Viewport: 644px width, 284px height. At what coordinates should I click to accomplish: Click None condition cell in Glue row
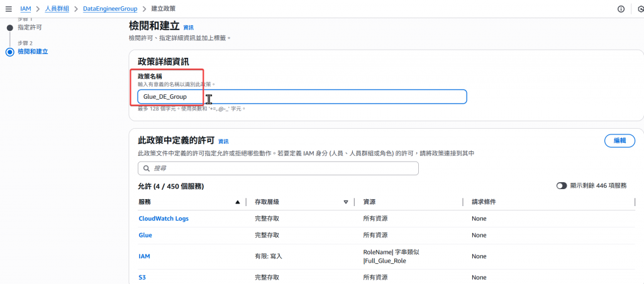point(479,235)
